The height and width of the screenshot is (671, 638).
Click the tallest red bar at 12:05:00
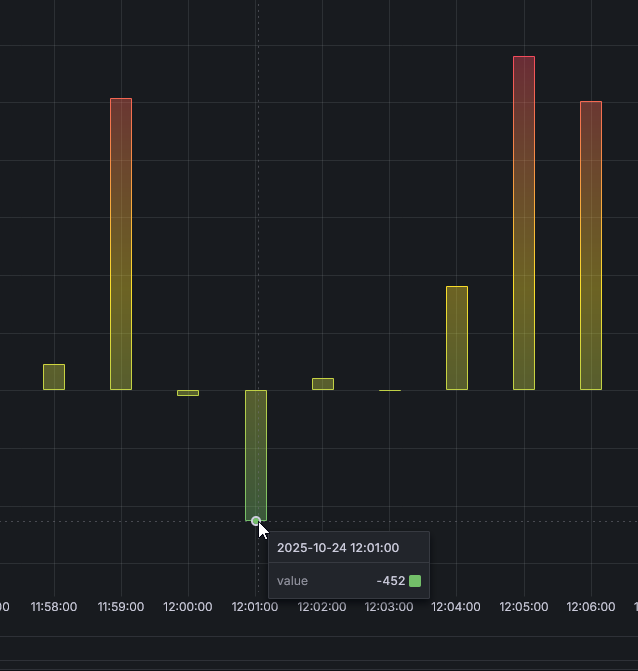point(524,223)
